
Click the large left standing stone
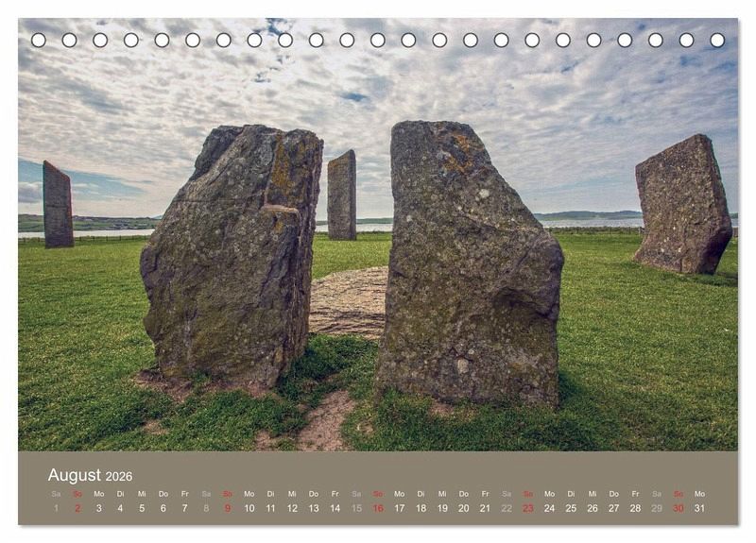232,255
